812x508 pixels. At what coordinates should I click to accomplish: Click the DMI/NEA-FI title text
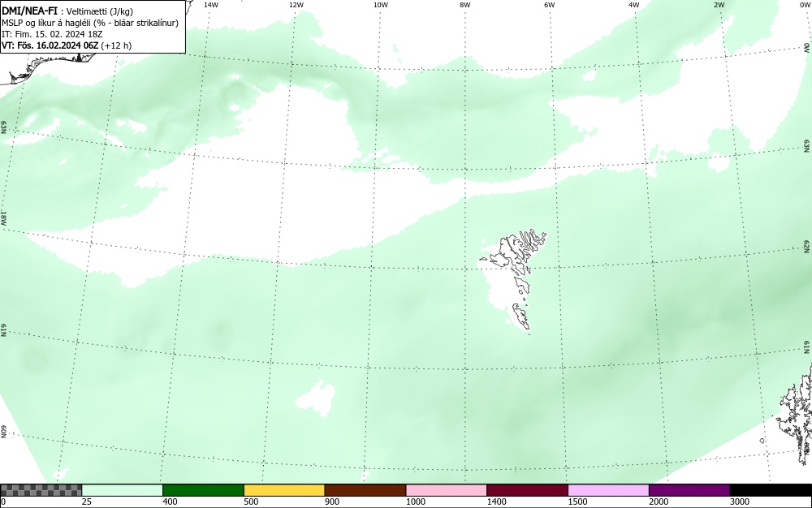coord(29,11)
